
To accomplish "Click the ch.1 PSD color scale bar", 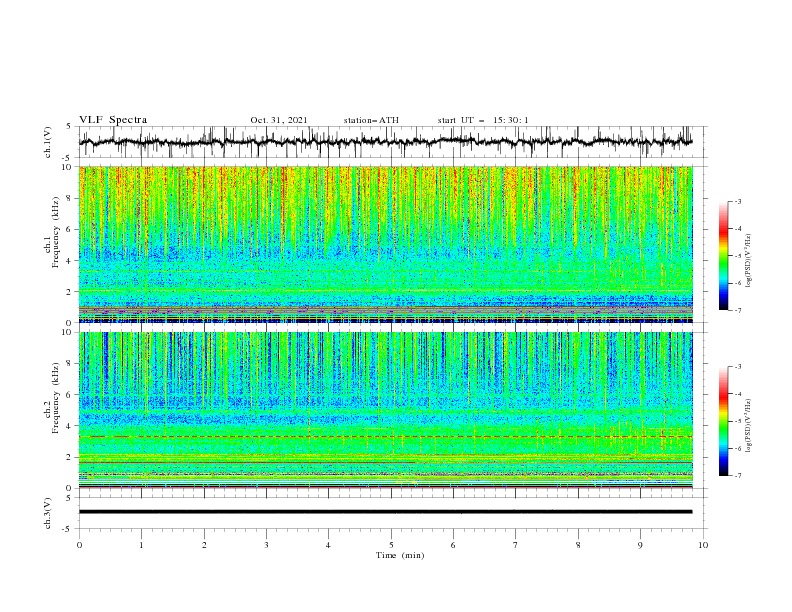I will point(723,256).
